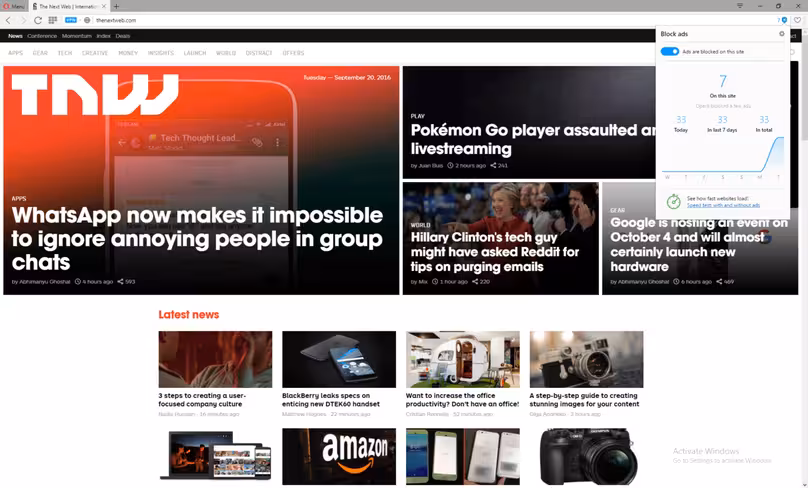The image size is (808, 488).
Task: Open the WORLD section
Action: [226, 53]
